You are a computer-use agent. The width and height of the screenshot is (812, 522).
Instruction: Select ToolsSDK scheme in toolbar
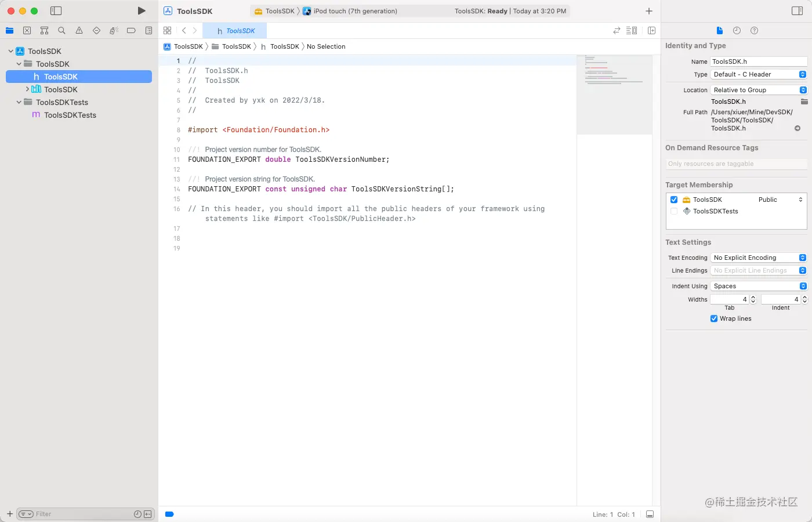pyautogui.click(x=275, y=11)
